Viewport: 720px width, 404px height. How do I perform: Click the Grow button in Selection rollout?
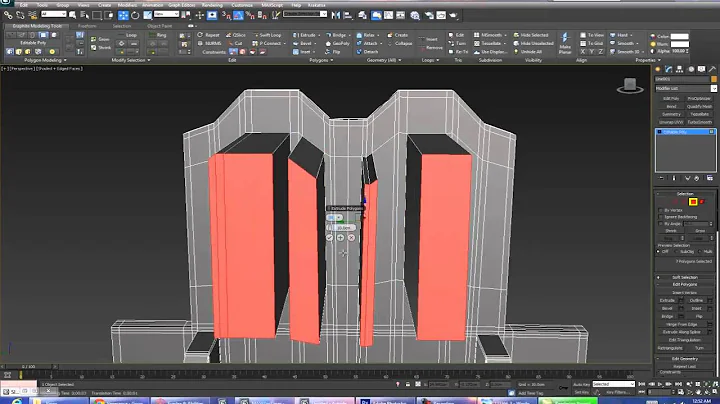[x=699, y=231]
